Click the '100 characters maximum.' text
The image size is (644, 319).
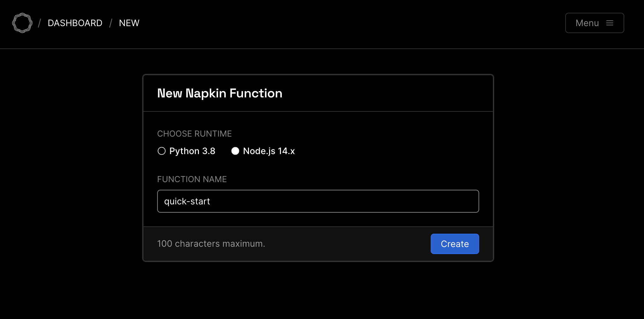click(211, 244)
